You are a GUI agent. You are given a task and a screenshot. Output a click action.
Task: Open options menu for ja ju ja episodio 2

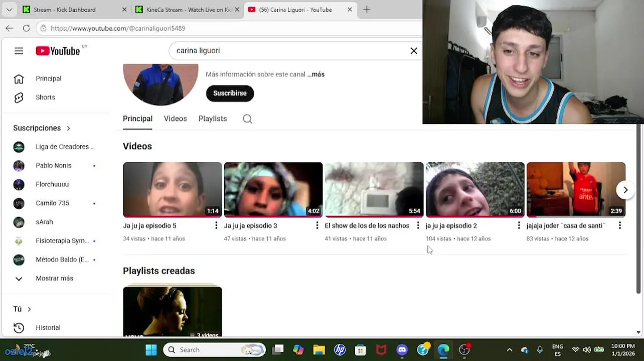pos(519,226)
